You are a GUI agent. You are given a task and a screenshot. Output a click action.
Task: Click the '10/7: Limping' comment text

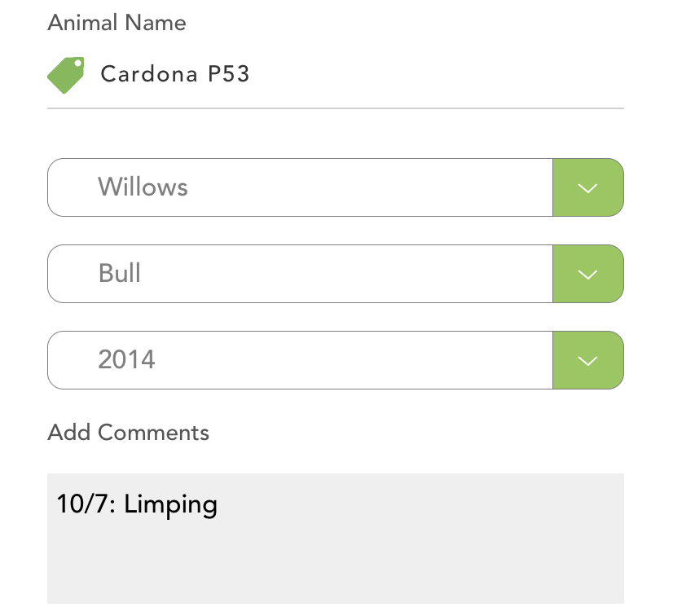click(137, 505)
